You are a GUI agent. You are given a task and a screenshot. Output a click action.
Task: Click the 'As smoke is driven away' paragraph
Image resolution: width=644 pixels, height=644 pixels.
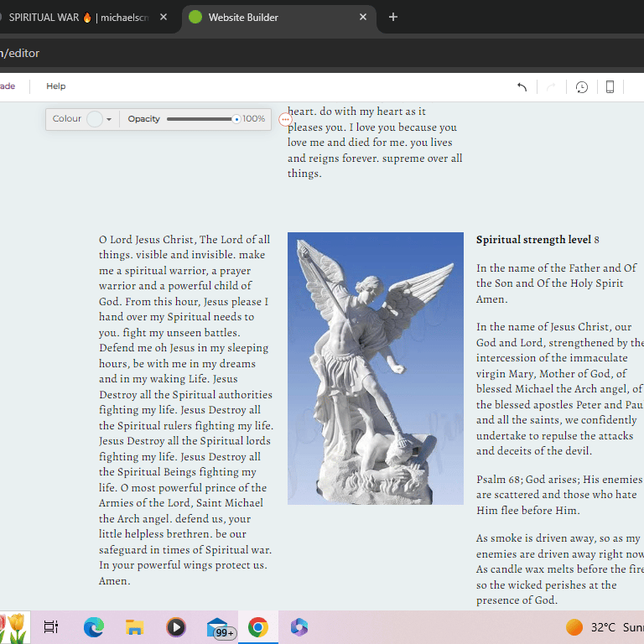(560, 569)
